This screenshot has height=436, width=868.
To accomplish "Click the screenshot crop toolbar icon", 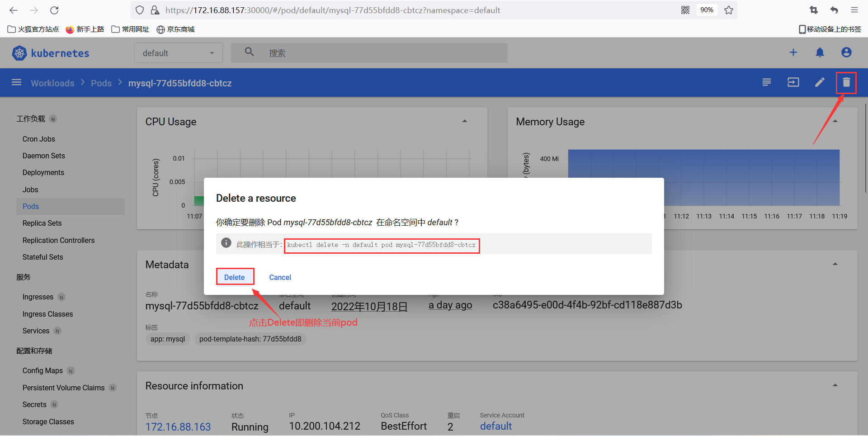I will point(814,10).
